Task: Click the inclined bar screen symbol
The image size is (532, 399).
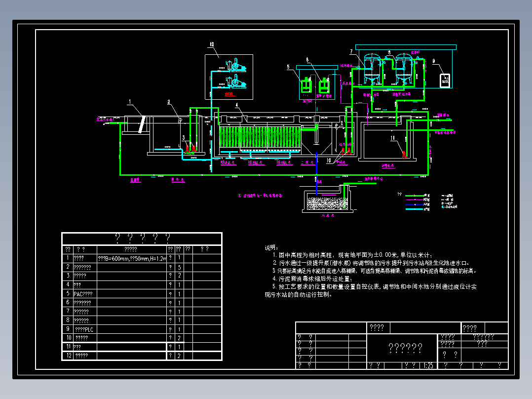Action: 142,124
